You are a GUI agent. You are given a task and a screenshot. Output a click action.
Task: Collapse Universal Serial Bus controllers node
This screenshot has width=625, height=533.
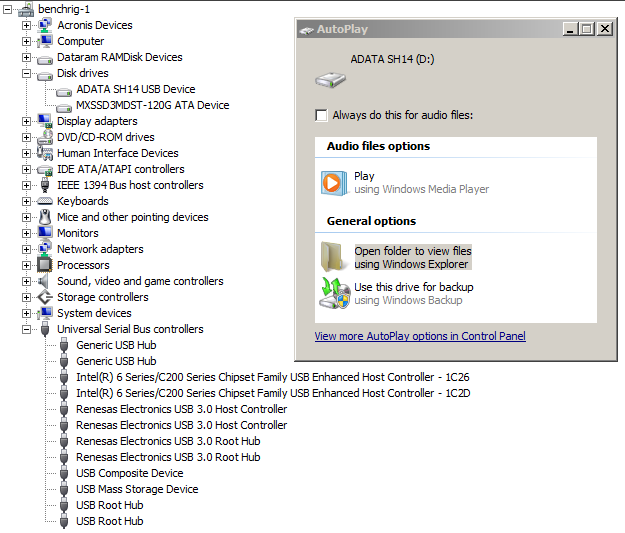[27, 329]
